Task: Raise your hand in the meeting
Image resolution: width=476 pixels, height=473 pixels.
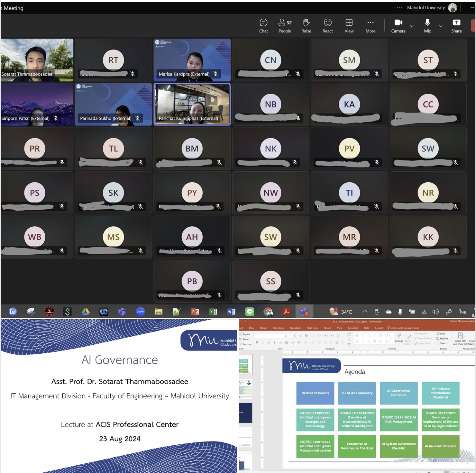Action: [306, 26]
